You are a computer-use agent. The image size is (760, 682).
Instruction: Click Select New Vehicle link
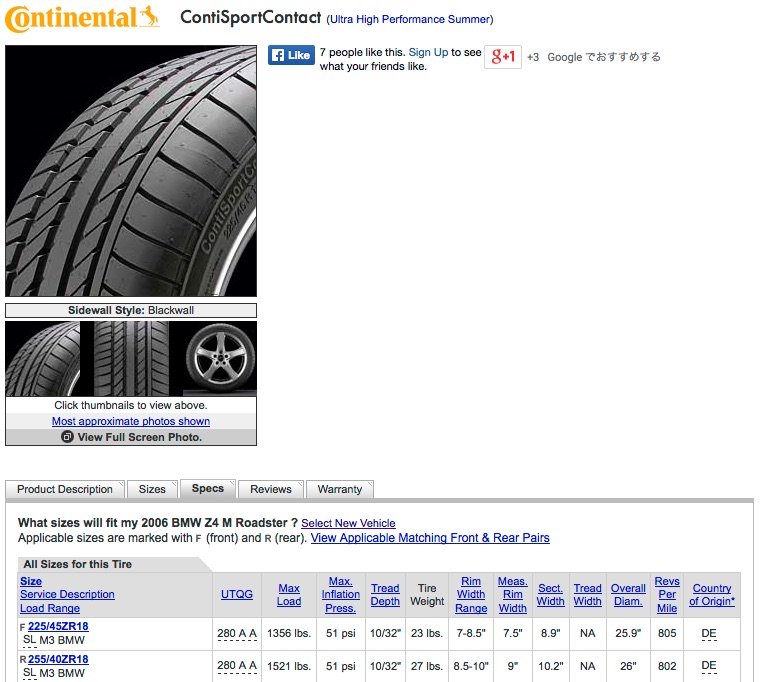coord(348,523)
